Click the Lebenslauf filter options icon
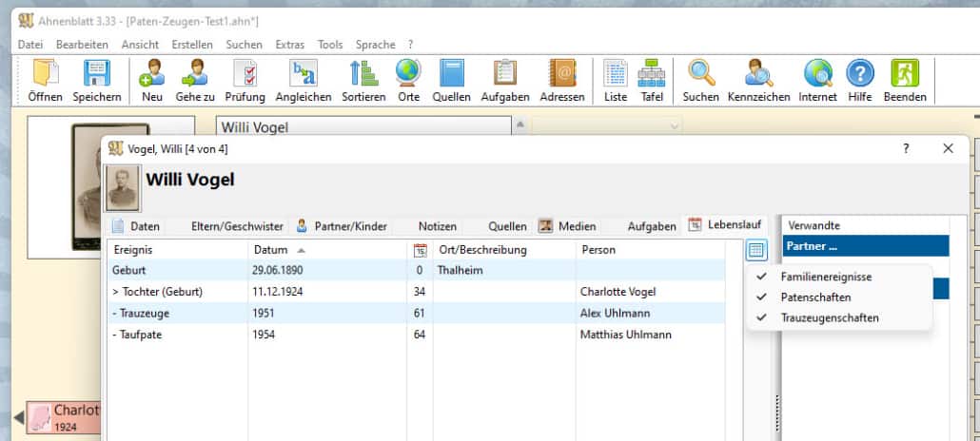Screen dimensions: 980x441 756,251
